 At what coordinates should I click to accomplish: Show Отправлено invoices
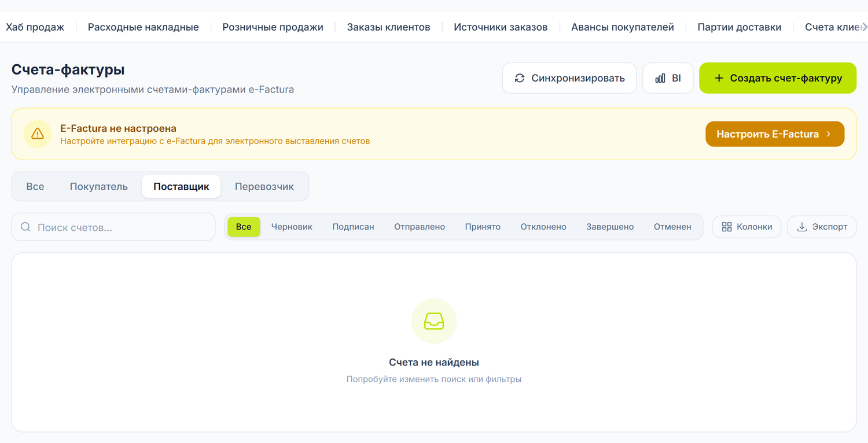420,227
